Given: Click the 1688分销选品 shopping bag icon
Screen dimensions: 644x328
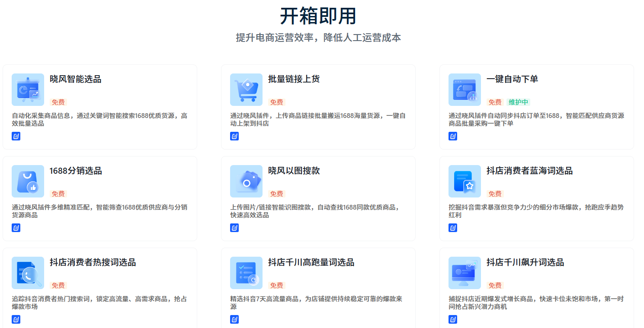Looking at the screenshot, I should point(28,181).
